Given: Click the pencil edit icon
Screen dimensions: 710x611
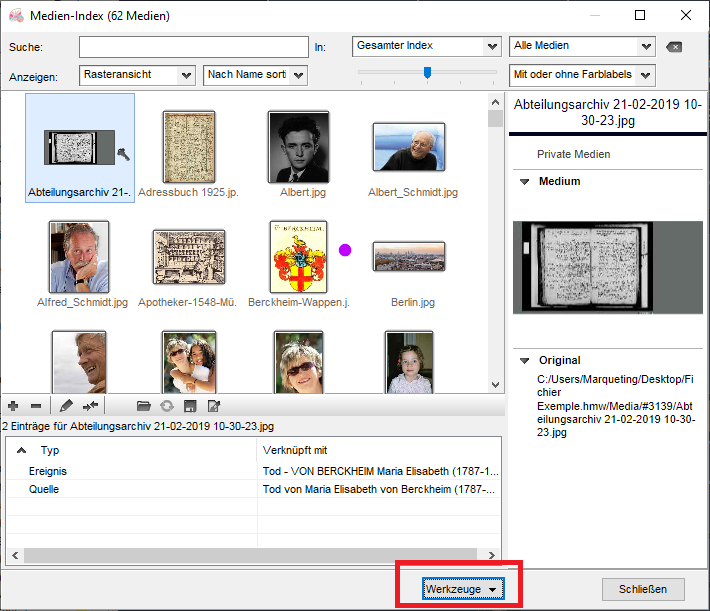Looking at the screenshot, I should click(x=66, y=406).
